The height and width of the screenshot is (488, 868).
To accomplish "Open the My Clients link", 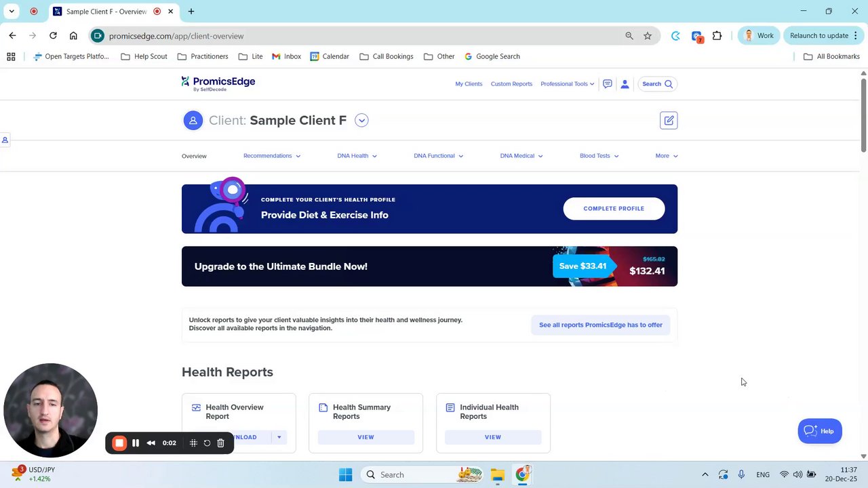I will click(469, 84).
